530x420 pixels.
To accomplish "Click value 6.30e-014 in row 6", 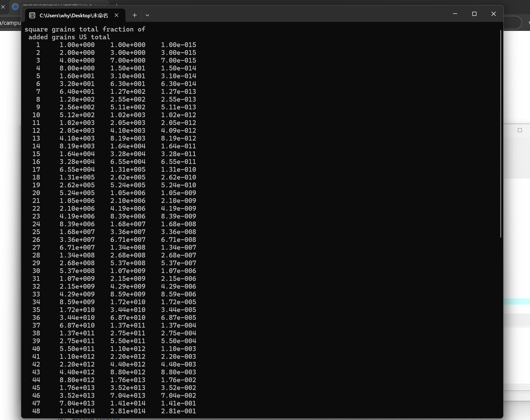I will point(179,84).
